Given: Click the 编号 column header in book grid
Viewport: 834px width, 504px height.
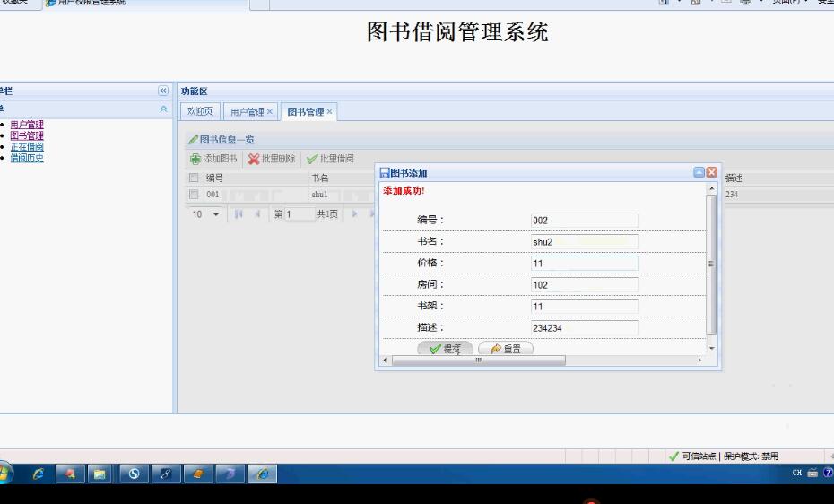Looking at the screenshot, I should [x=214, y=178].
